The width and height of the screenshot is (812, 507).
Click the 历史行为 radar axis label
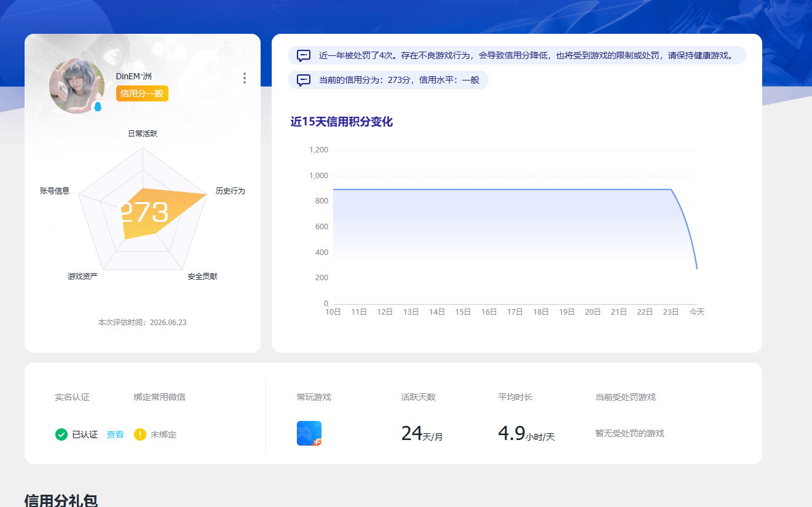coord(231,191)
